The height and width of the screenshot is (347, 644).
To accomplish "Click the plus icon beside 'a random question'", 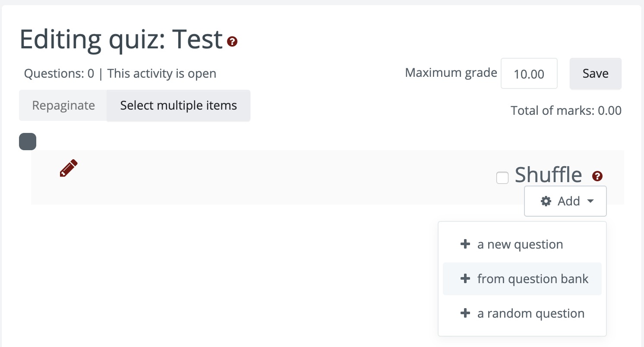I will (465, 313).
